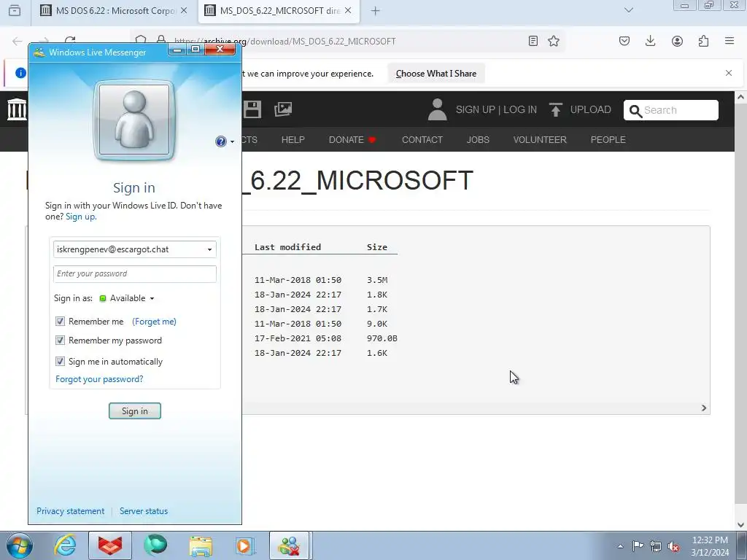Image resolution: width=747 pixels, height=560 pixels.
Task: Open the Messenger taskbar button
Action: 290,545
